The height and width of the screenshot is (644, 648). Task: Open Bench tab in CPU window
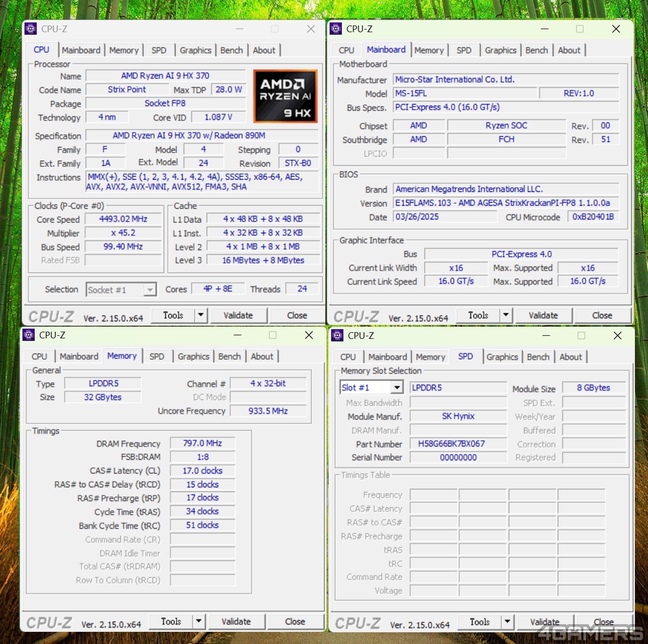click(x=231, y=50)
